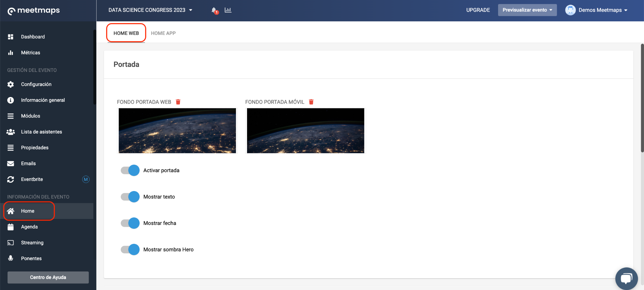Open the chat support bubble
This screenshot has height=290, width=644.
pyautogui.click(x=626, y=278)
